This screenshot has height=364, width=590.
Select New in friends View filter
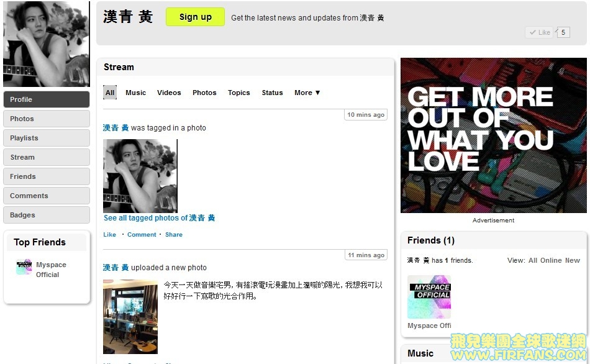(573, 260)
